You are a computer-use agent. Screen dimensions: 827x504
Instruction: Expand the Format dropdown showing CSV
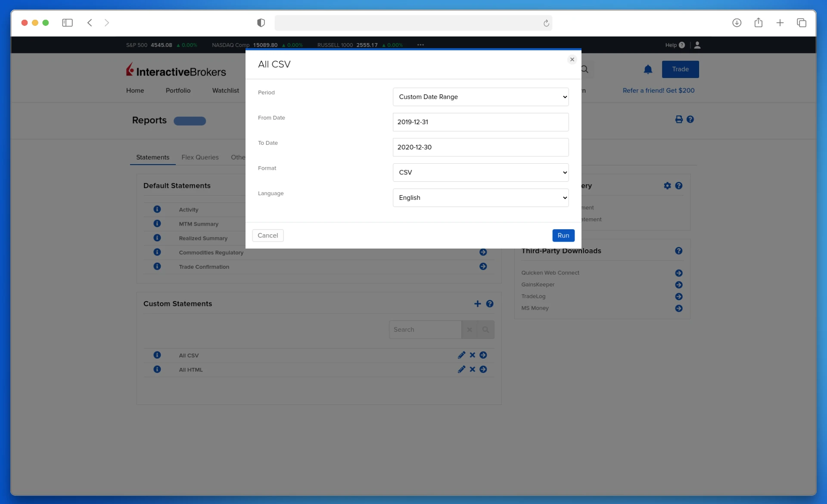point(480,172)
